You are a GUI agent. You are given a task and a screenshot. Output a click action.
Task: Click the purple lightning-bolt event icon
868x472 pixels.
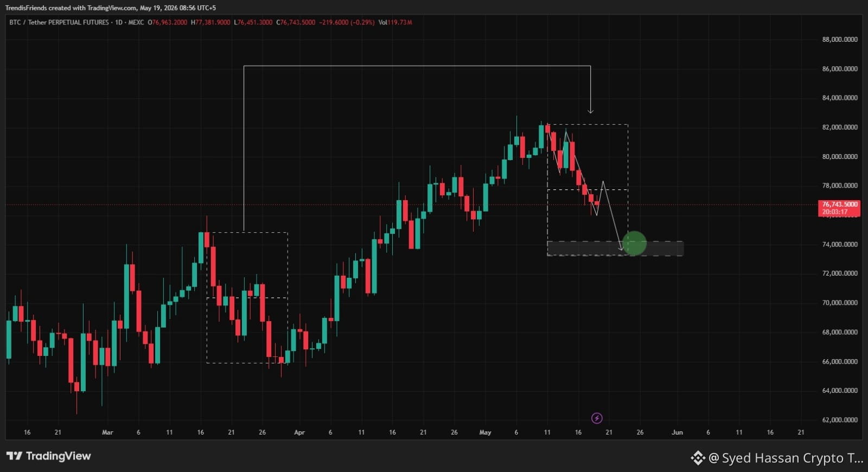[597, 418]
